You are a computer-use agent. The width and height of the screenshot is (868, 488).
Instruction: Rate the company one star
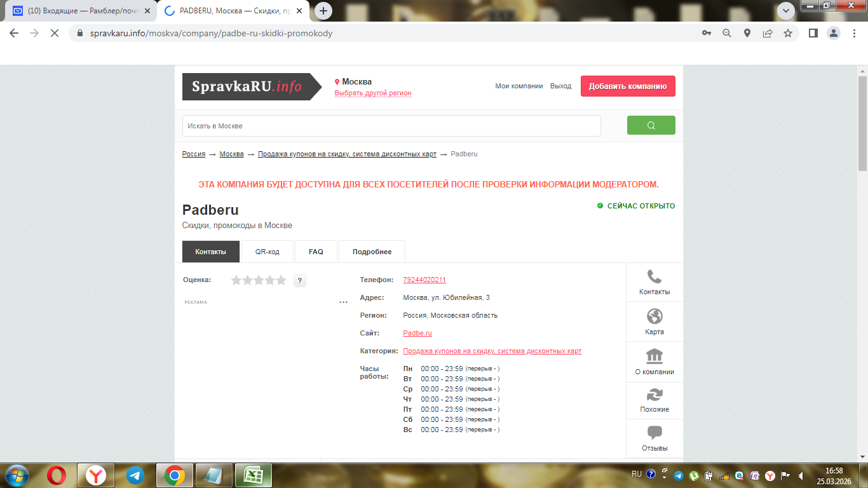(237, 280)
